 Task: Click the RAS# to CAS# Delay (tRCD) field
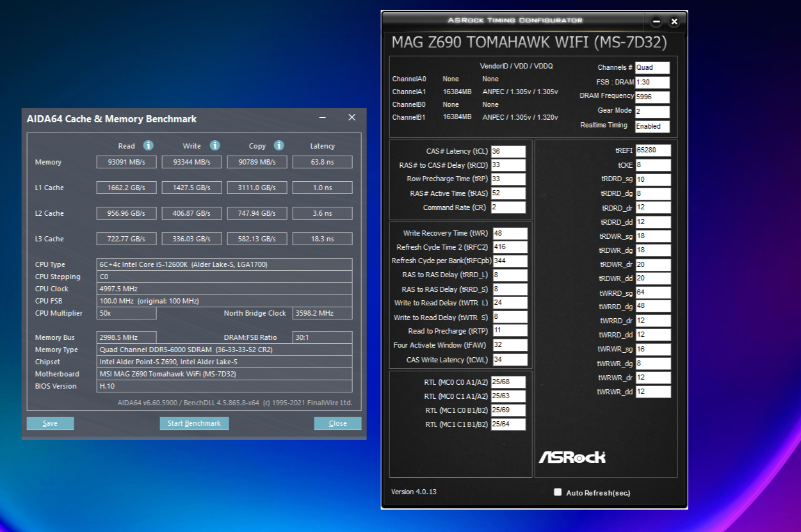(x=508, y=165)
